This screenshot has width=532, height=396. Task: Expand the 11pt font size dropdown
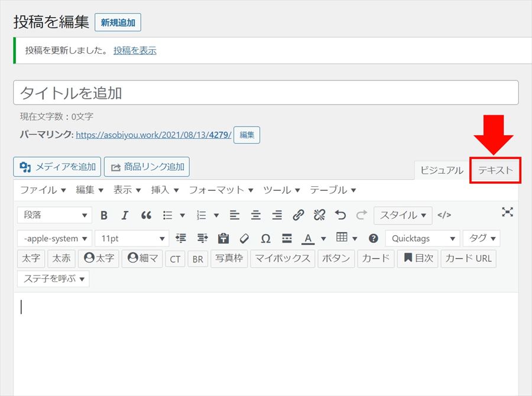(x=132, y=239)
